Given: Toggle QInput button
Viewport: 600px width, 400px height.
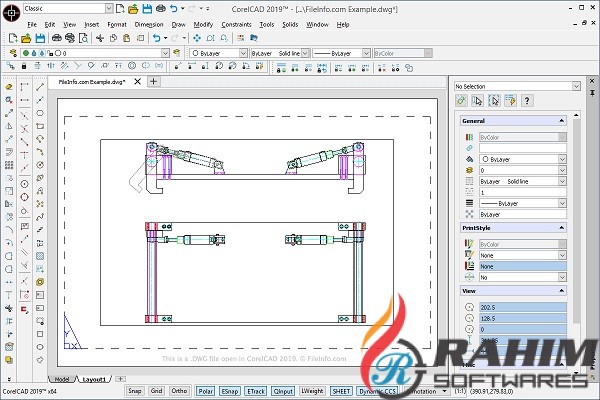Looking at the screenshot, I should [x=283, y=391].
